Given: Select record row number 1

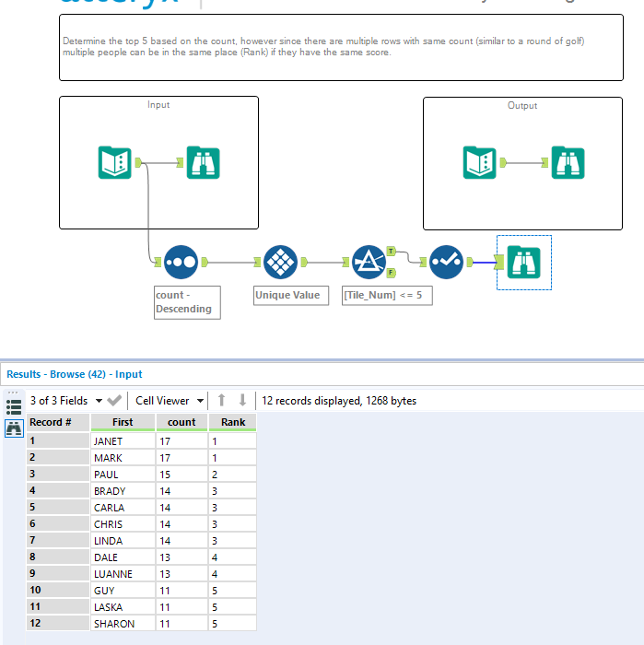Looking at the screenshot, I should click(58, 441).
